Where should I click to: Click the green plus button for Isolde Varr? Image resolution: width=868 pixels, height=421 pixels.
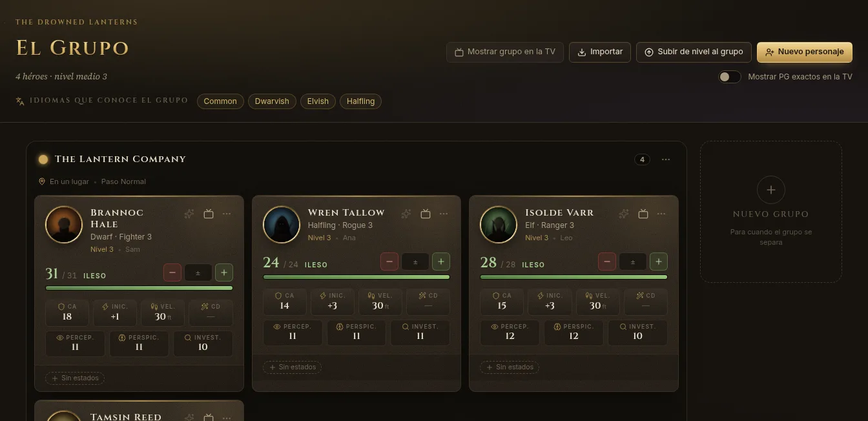coord(659,262)
